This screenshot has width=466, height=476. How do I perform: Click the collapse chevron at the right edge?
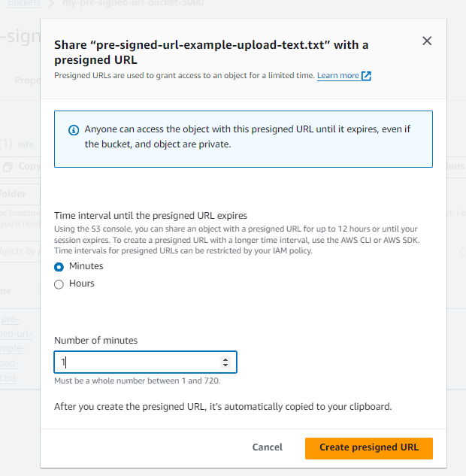461,252
